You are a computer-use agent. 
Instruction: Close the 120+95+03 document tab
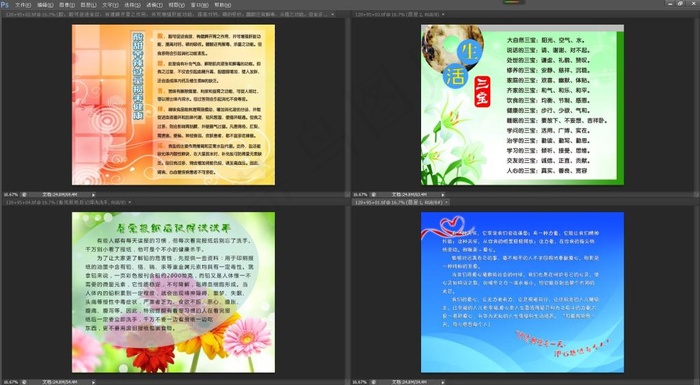coord(443,15)
